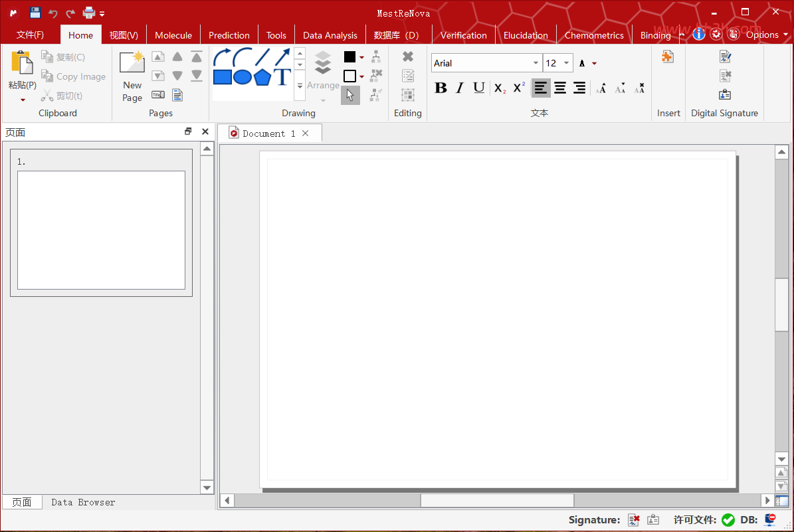Open the line color dropdown arrow
Screen dimensions: 794x532
(x=361, y=57)
